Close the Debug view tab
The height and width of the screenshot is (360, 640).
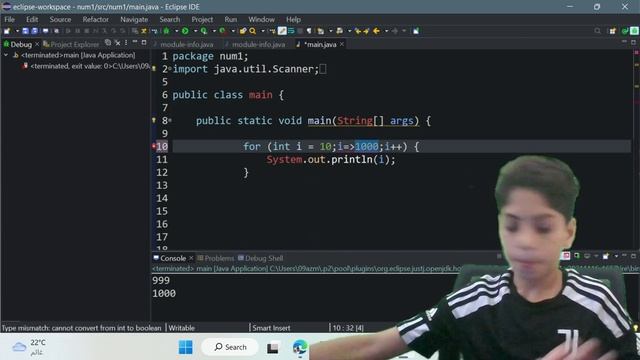pos(37,44)
